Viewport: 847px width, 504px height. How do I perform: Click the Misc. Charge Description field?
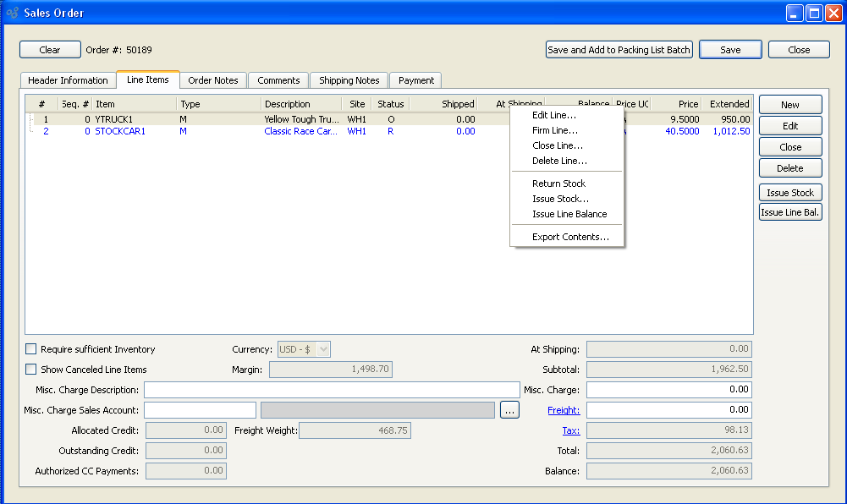click(x=332, y=390)
